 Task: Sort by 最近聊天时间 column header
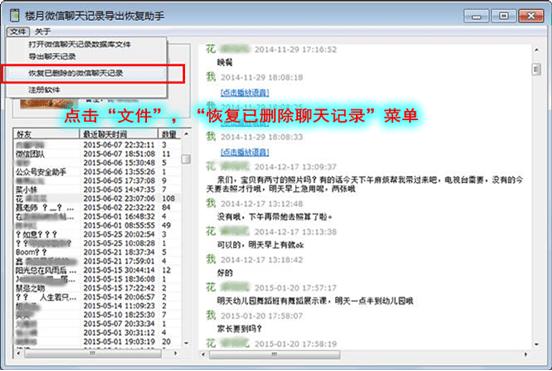click(119, 134)
